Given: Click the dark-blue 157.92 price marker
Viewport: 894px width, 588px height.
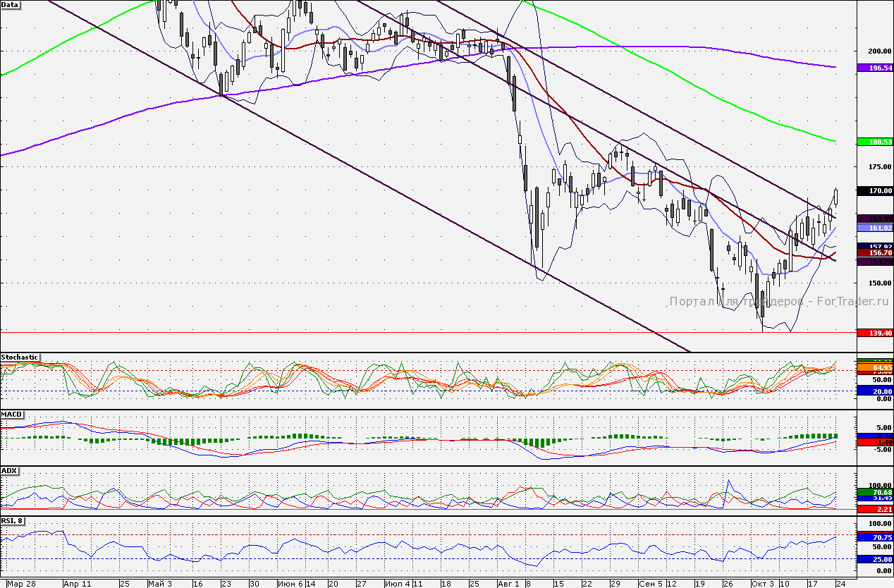Looking at the screenshot, I should (x=871, y=247).
